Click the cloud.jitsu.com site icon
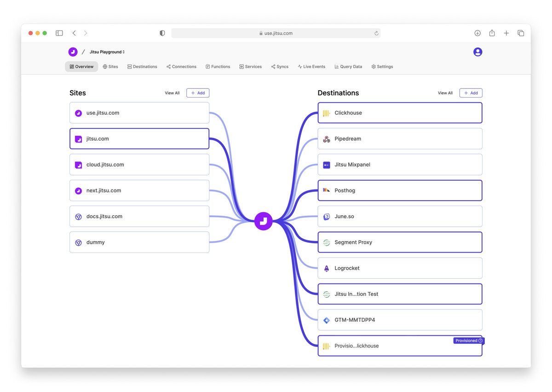 (x=78, y=165)
